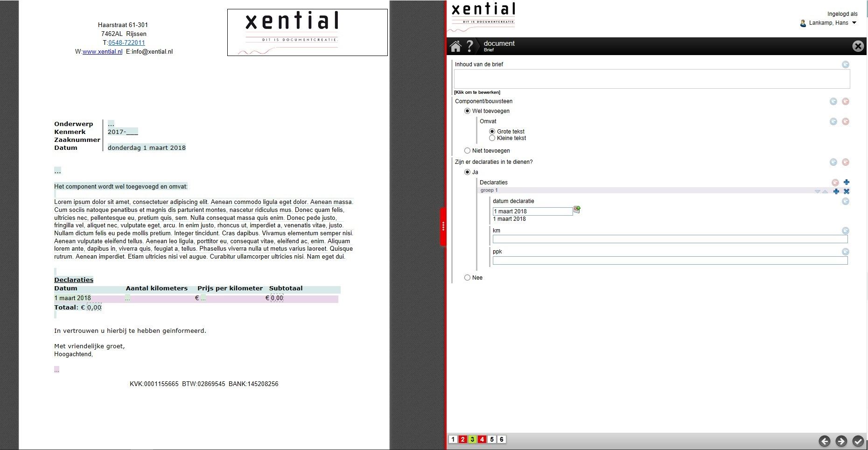868x450 pixels.
Task: Select the 'Kleine tekst' radio option
Action: click(492, 138)
